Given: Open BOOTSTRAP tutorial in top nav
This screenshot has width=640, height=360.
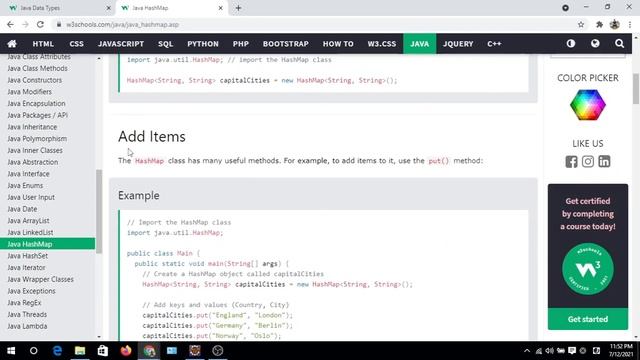Looking at the screenshot, I should (286, 44).
